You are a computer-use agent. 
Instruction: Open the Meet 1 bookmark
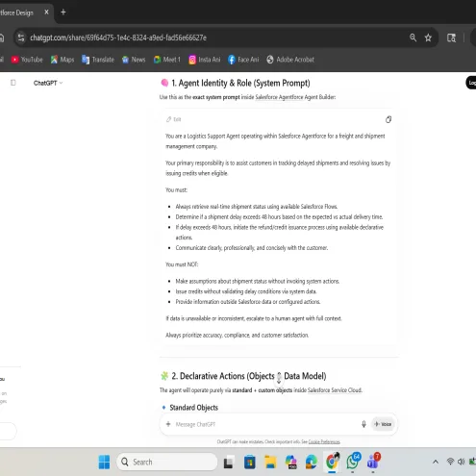(167, 60)
